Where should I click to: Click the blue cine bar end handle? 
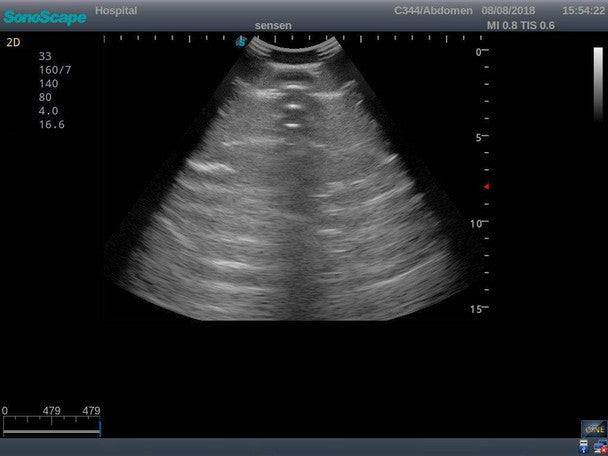[100, 428]
